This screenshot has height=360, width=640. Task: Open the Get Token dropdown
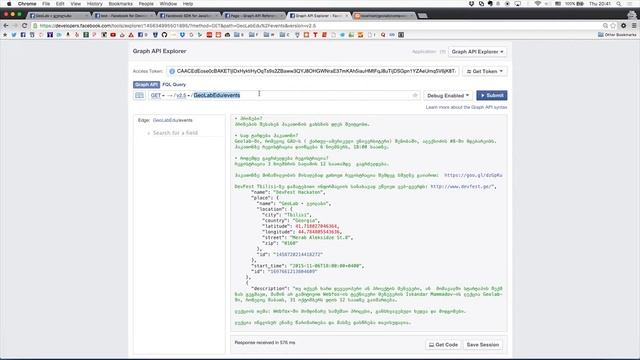click(485, 71)
